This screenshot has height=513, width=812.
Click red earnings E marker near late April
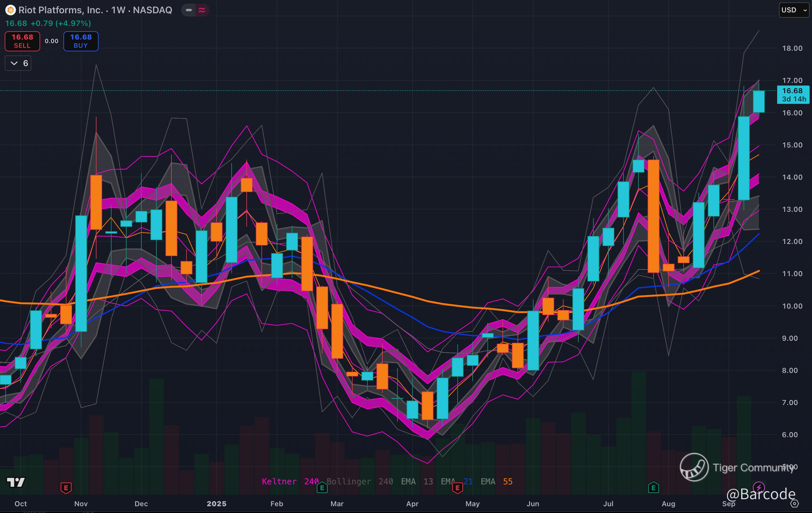[x=457, y=487]
